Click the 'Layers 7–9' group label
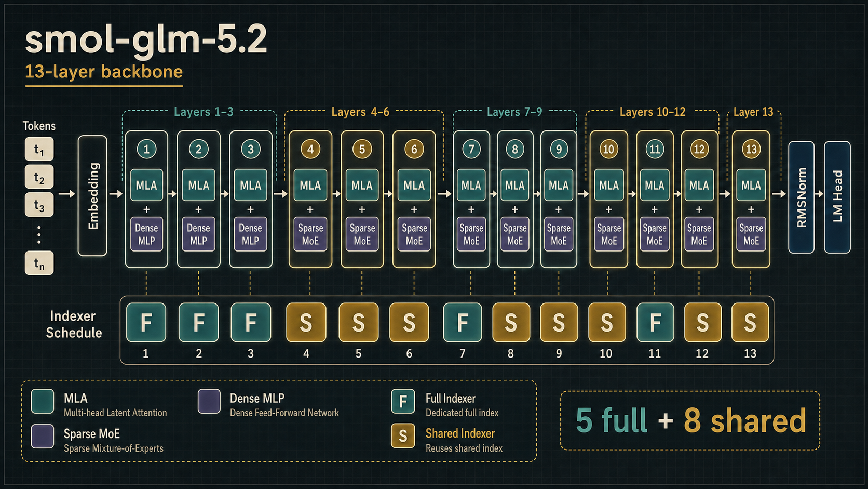The image size is (868, 489). pyautogui.click(x=514, y=112)
